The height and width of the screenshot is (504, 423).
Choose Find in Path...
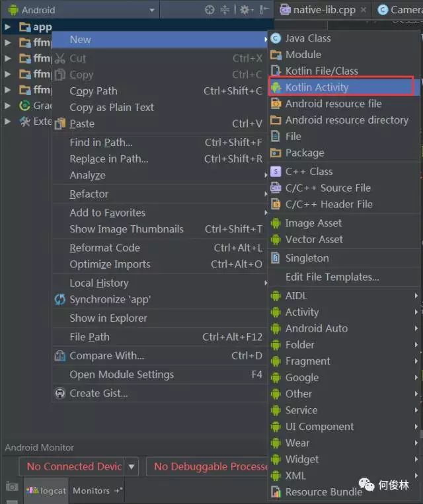pyautogui.click(x=160, y=143)
